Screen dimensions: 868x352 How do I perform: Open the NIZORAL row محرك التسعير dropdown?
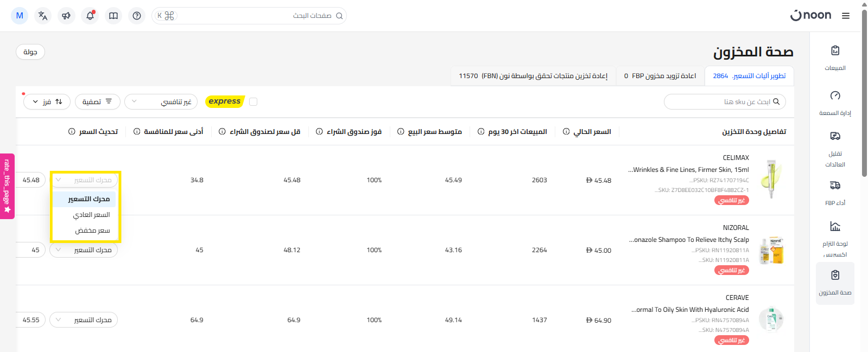(x=84, y=250)
